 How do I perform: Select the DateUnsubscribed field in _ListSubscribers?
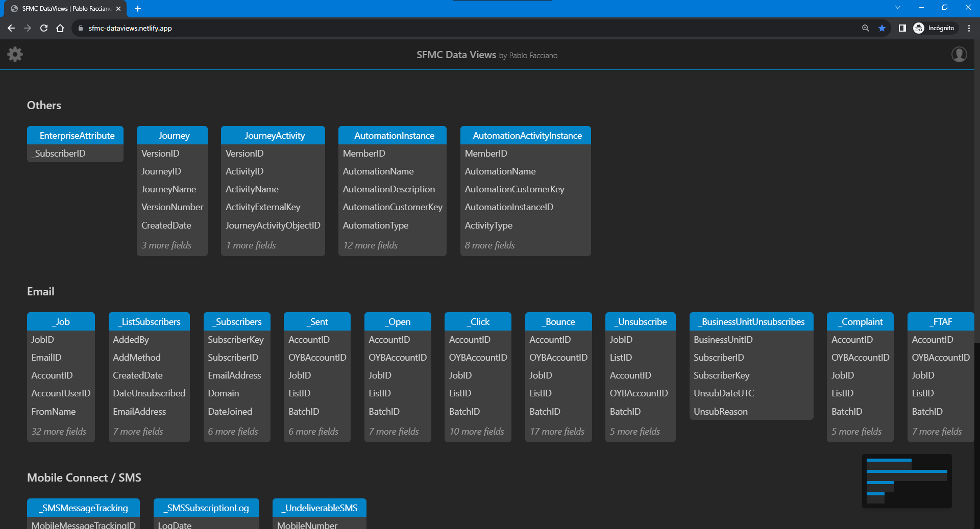[149, 393]
